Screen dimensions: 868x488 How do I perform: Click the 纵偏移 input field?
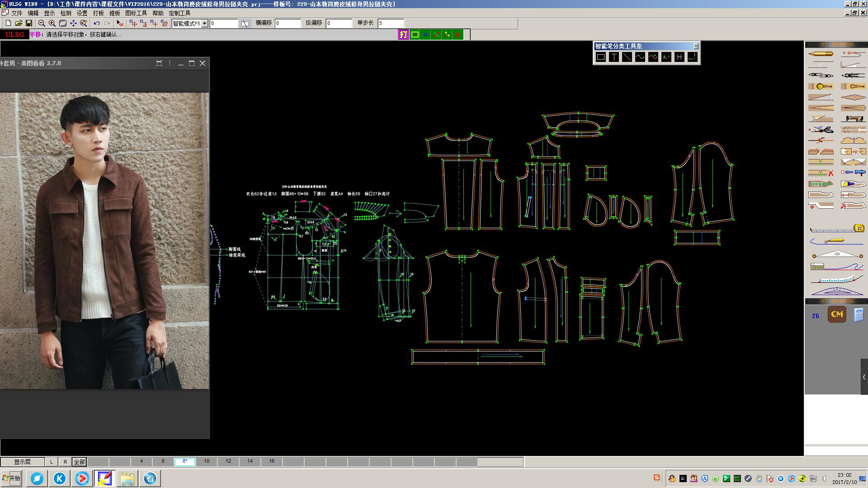tap(339, 23)
